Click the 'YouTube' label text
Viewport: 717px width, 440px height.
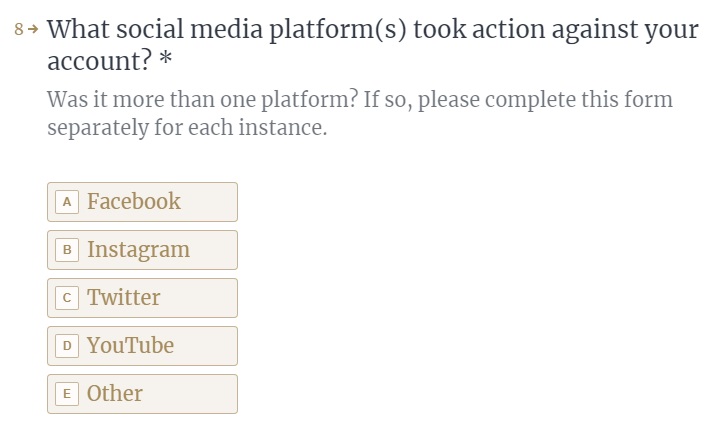(130, 345)
